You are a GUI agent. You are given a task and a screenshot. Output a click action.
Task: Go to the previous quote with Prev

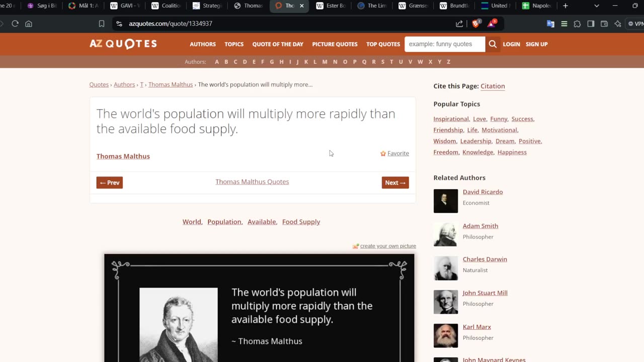110,183
